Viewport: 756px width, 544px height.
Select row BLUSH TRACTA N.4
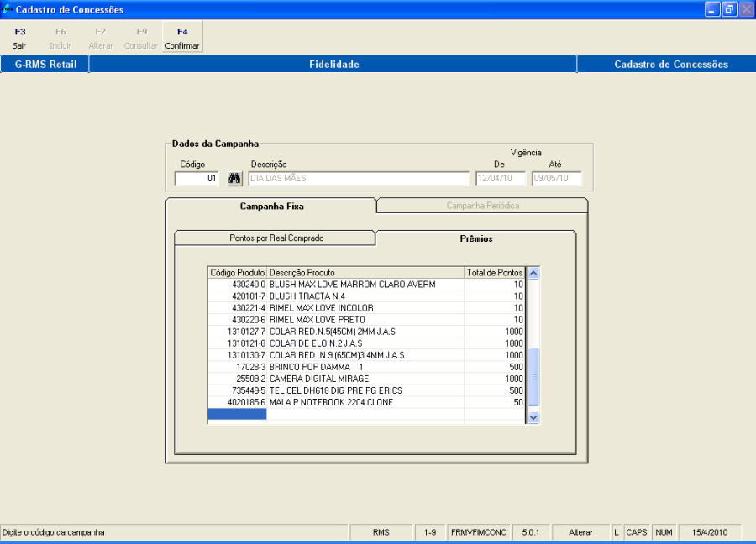coord(366,296)
